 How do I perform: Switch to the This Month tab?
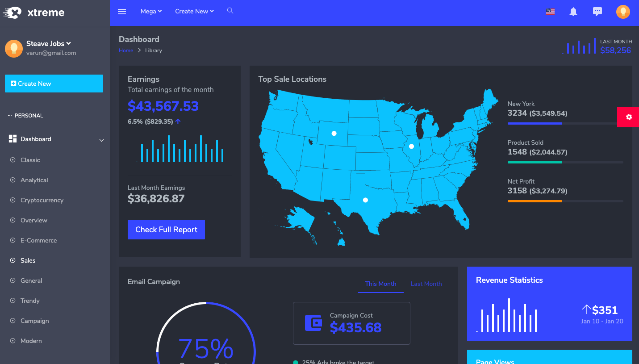click(x=380, y=284)
